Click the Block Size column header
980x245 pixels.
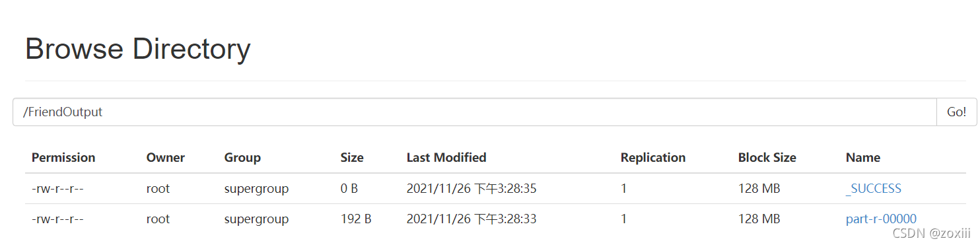tap(767, 158)
